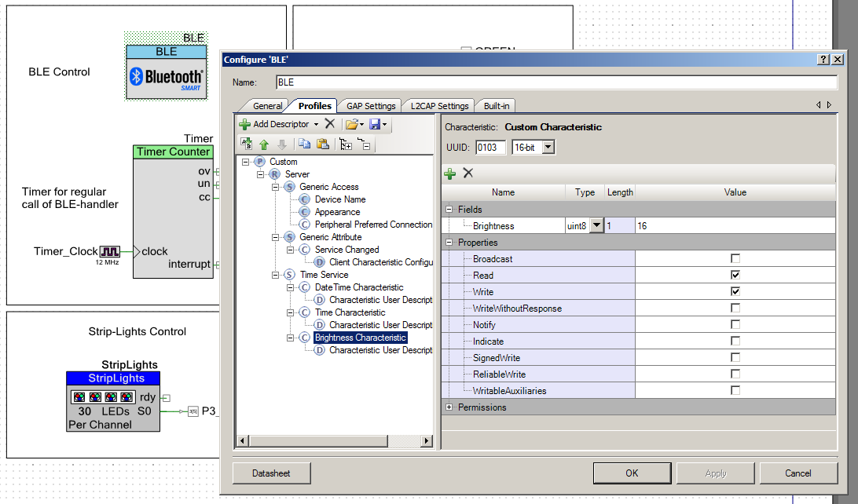Enable the SignedWrite property checkbox

[x=735, y=357]
